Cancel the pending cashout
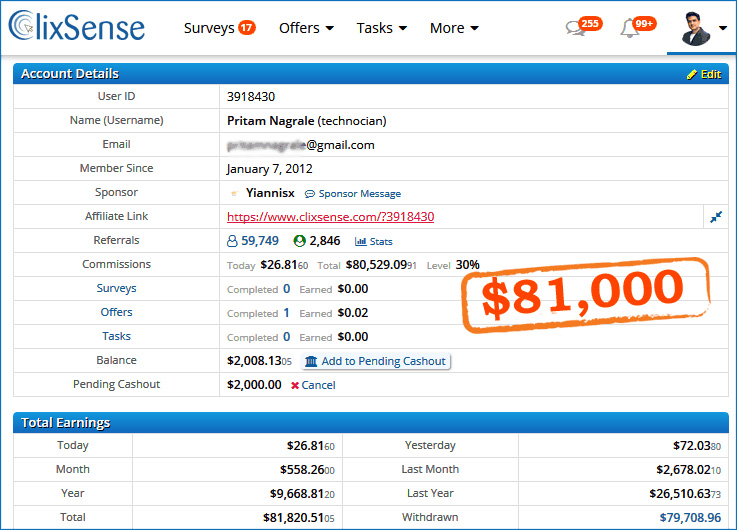737x530 pixels. [313, 385]
